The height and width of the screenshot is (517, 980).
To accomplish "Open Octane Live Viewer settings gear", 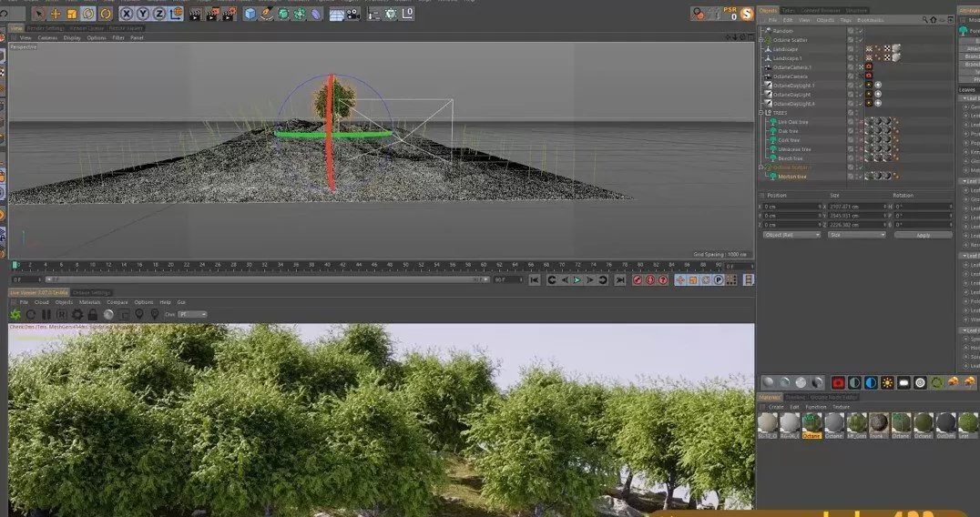I will point(77,314).
